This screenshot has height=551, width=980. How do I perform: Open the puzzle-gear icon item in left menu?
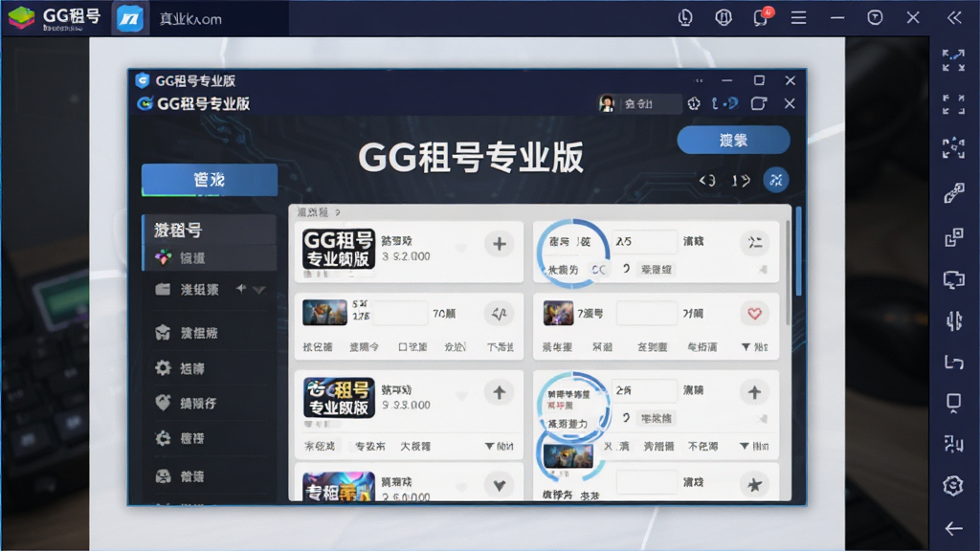210,438
